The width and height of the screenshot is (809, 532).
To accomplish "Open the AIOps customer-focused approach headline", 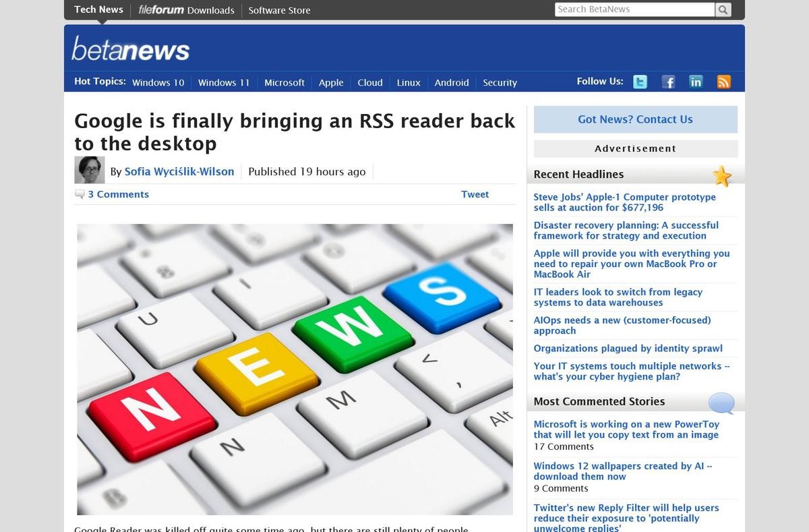I will coord(622,326).
